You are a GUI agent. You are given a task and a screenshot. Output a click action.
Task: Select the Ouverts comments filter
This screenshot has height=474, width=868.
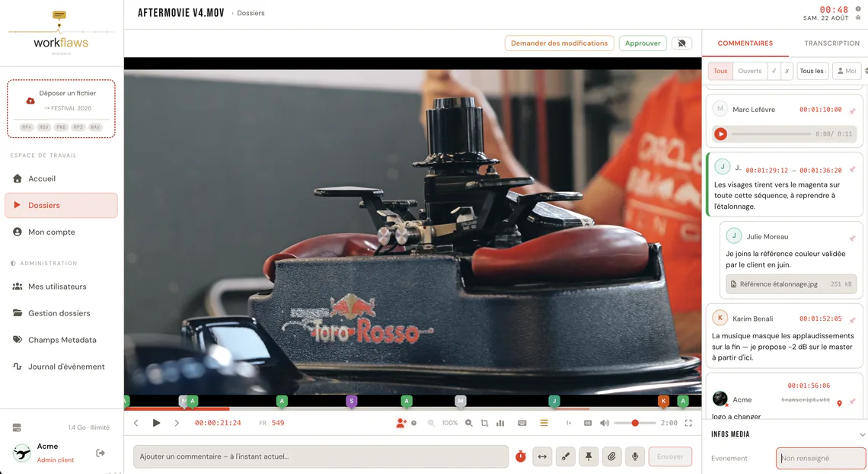pos(749,71)
